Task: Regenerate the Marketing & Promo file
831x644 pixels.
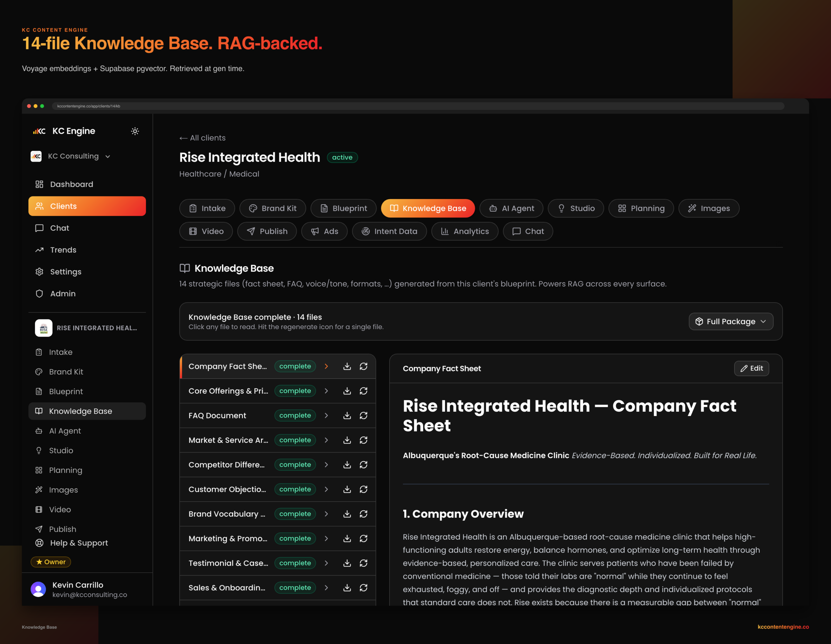Action: point(364,539)
